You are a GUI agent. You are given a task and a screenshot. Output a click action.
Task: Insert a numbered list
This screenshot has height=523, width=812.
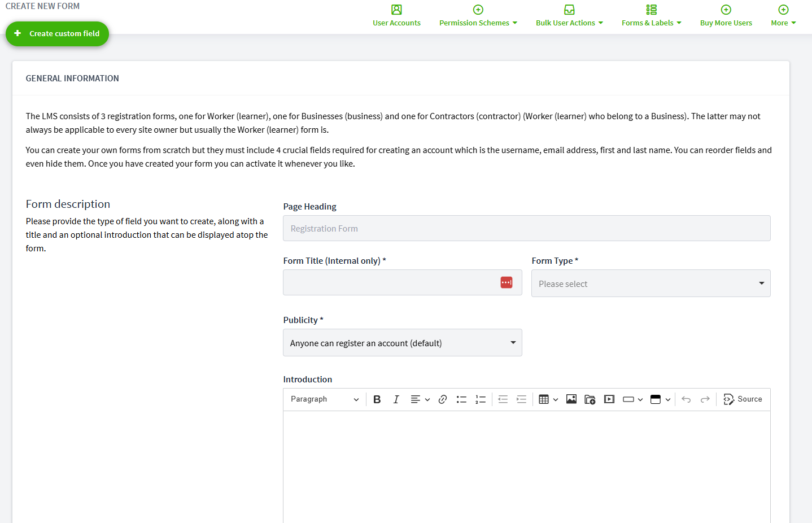point(481,399)
